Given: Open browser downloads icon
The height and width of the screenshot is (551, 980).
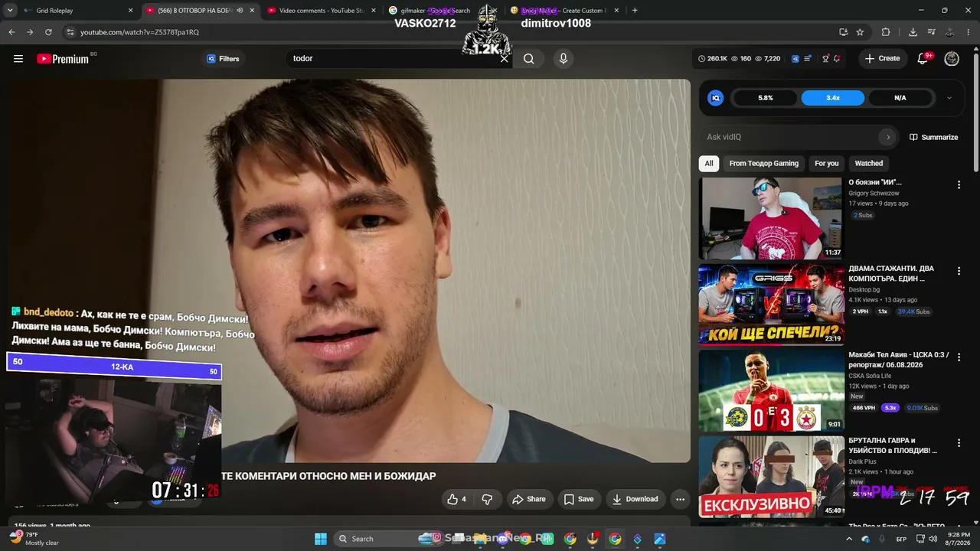Looking at the screenshot, I should pos(913,32).
